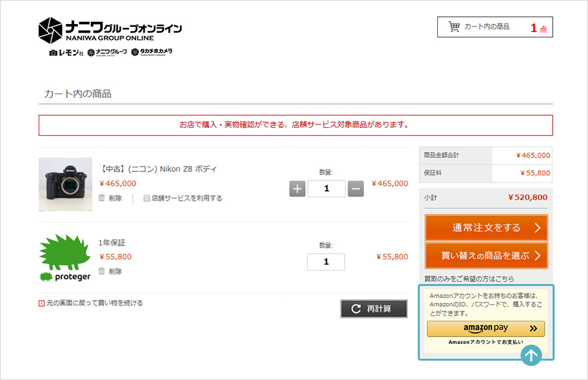
Task: Pay with the amazon pay button
Action: click(x=486, y=329)
